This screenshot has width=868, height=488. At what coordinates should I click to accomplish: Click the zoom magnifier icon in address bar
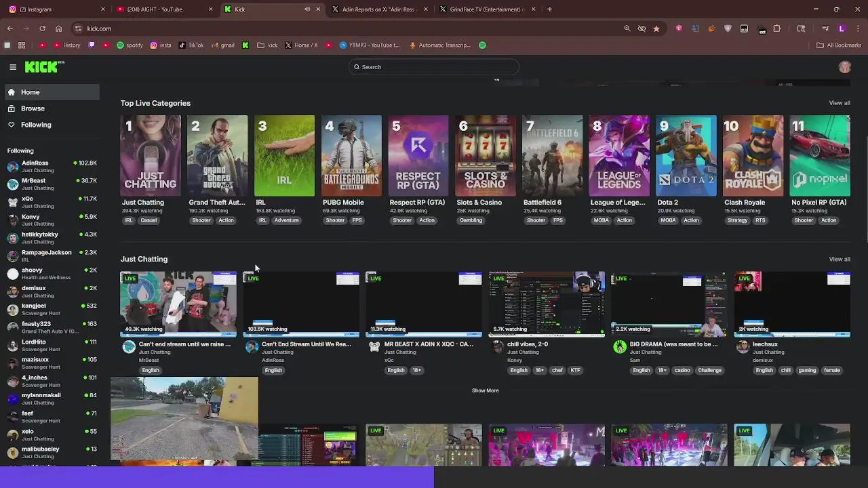coord(627,28)
